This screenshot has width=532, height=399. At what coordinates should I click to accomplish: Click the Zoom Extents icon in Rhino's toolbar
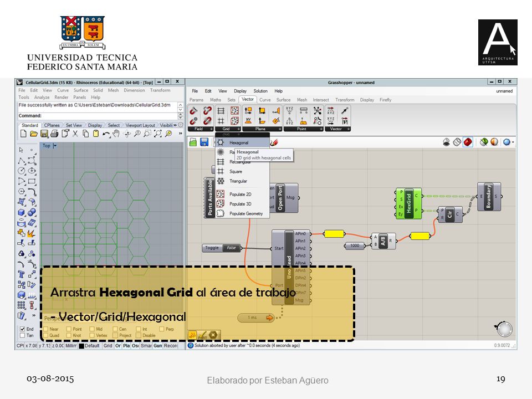pyautogui.click(x=158, y=134)
